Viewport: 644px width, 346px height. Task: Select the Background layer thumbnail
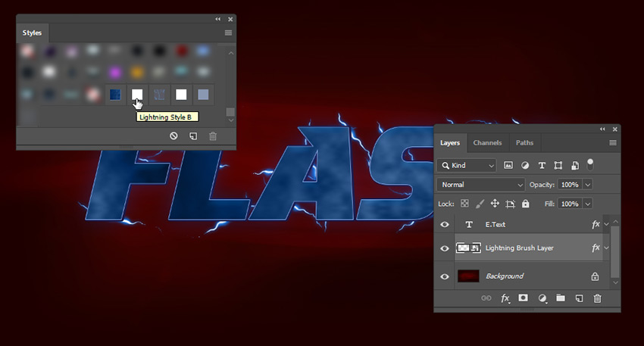click(467, 276)
